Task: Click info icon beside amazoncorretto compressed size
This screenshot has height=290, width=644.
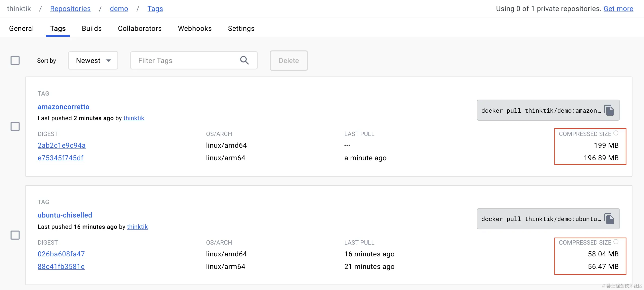Action: click(x=616, y=133)
